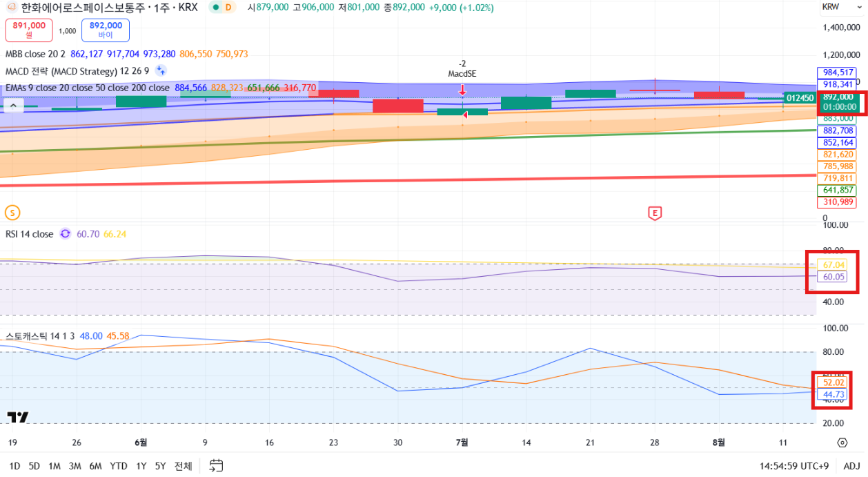Select the RSI 14 close legend

click(x=29, y=234)
